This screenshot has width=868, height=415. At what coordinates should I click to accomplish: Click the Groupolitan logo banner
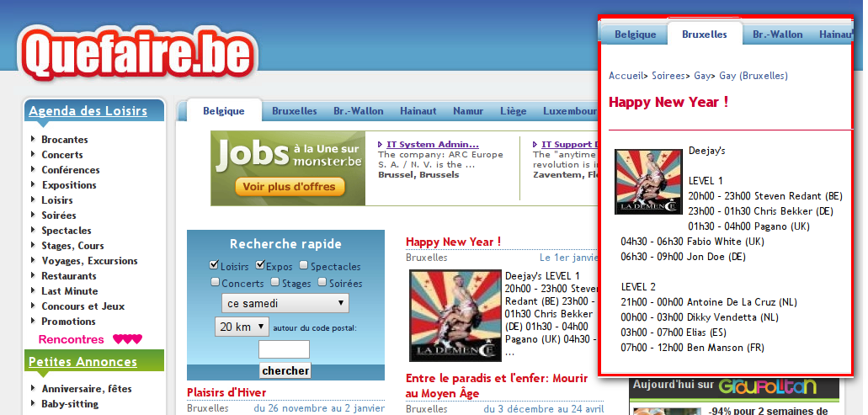pyautogui.click(x=768, y=386)
